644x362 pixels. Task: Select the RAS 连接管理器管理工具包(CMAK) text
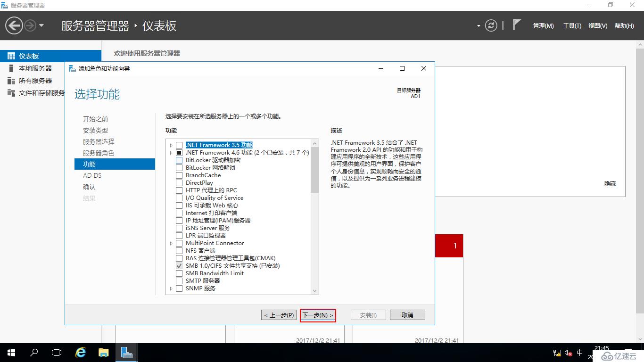231,258
